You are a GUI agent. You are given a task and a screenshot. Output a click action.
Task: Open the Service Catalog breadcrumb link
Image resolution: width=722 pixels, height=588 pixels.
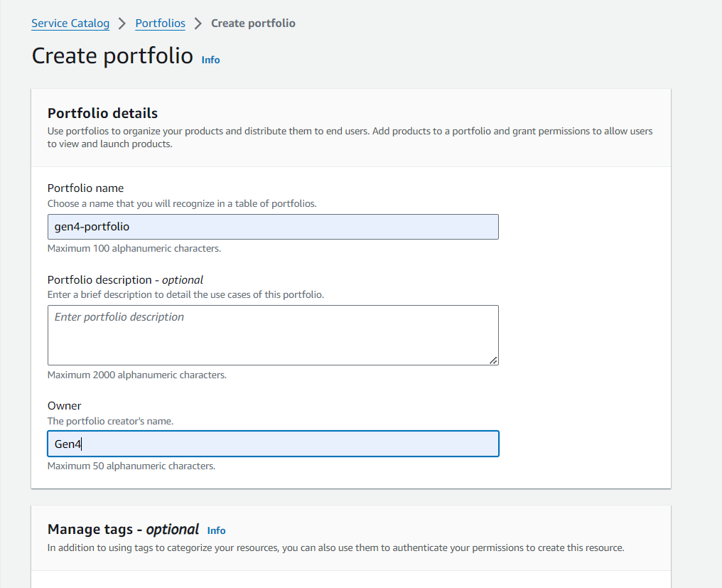point(70,23)
